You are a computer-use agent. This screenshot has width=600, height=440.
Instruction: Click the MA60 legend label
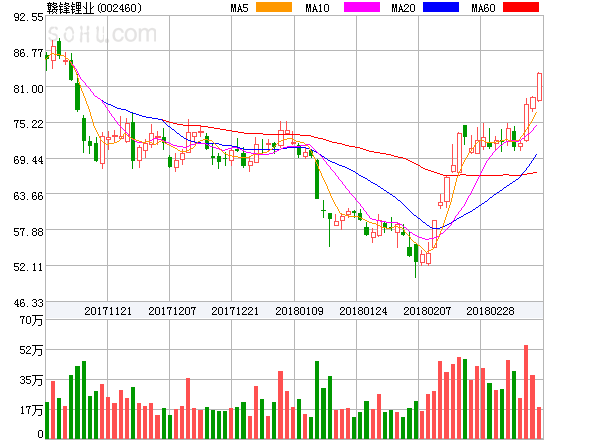pos(483,8)
